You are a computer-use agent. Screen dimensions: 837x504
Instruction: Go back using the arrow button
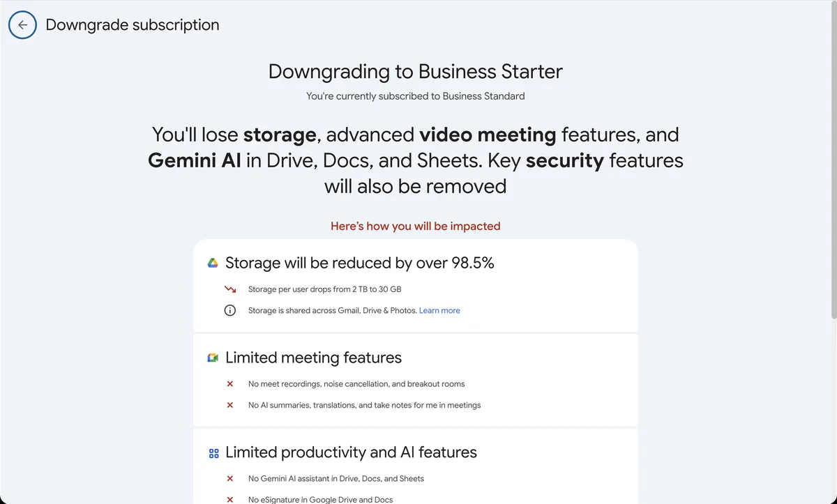pos(22,25)
